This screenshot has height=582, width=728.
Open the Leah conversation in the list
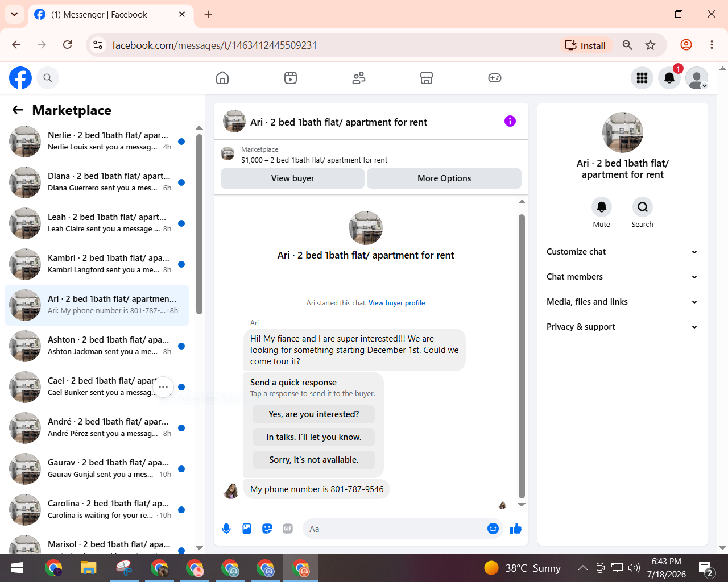point(97,223)
